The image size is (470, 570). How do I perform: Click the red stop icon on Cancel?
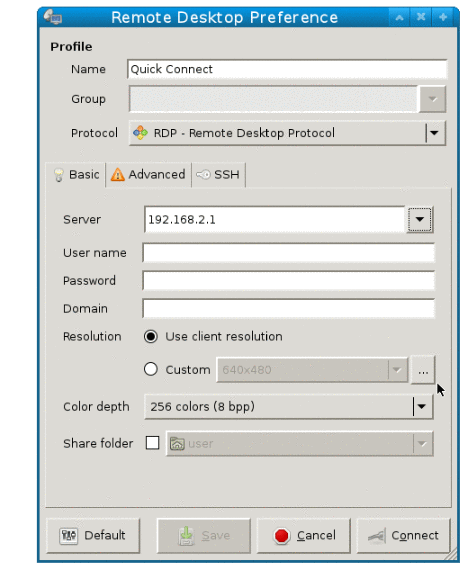[x=282, y=535]
